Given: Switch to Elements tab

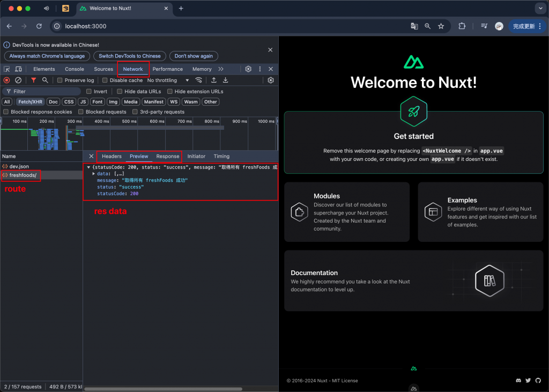Looking at the screenshot, I should click(44, 69).
